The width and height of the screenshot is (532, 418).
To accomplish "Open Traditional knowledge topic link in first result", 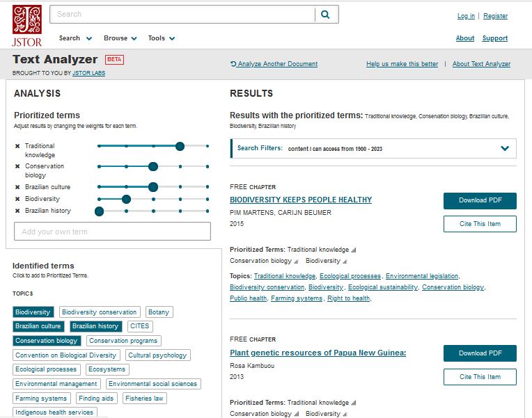I will (x=285, y=276).
